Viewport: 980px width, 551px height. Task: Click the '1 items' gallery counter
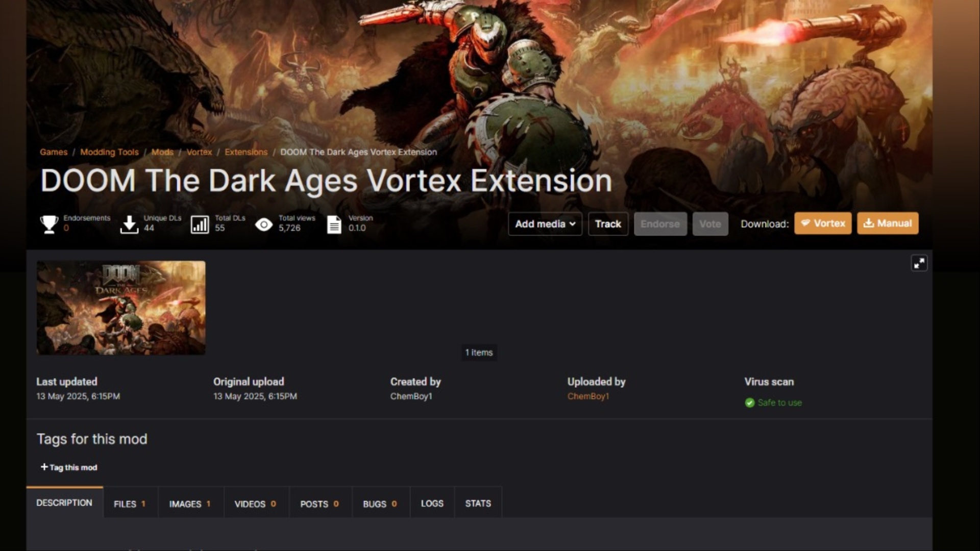click(479, 353)
